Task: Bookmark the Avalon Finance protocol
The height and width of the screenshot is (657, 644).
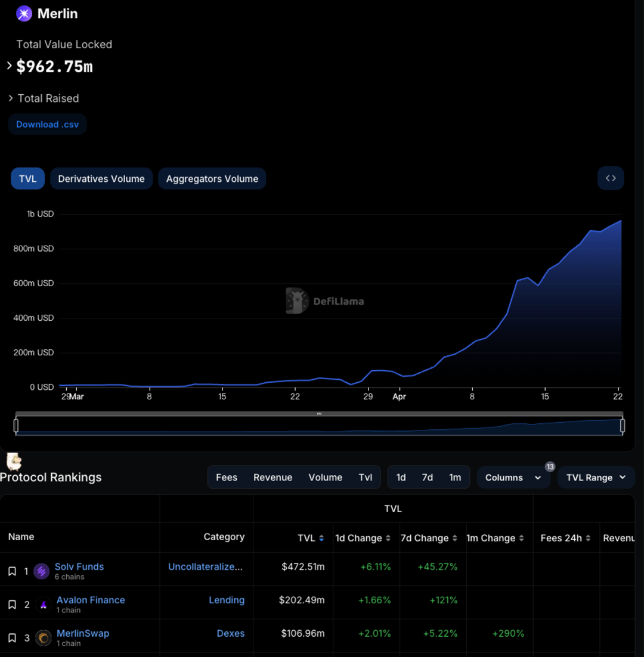Action: pyautogui.click(x=11, y=604)
